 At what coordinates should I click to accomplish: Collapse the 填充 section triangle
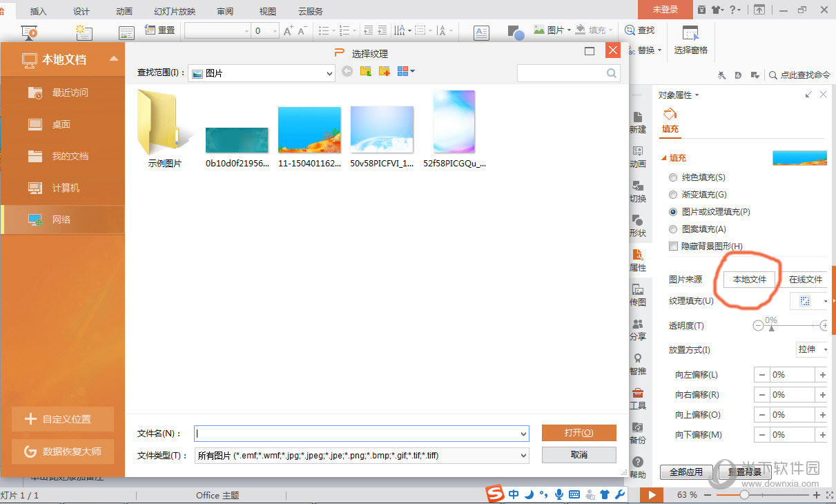tap(663, 158)
